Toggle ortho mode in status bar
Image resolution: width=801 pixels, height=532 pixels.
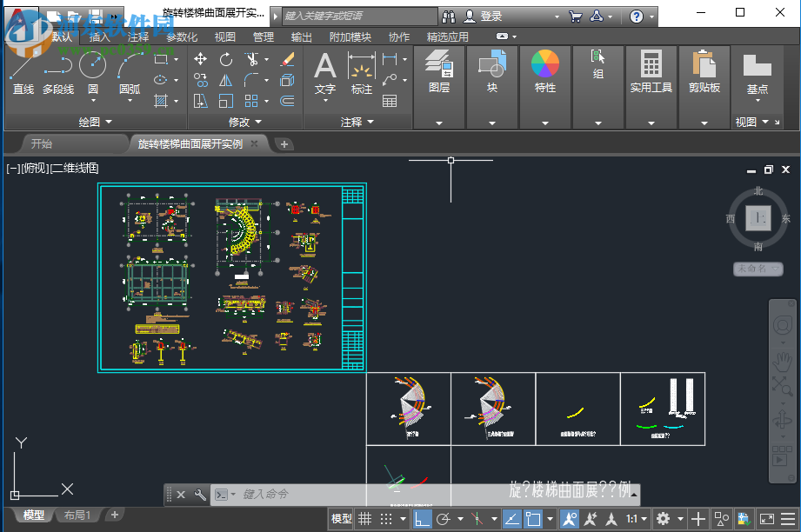pos(422,519)
